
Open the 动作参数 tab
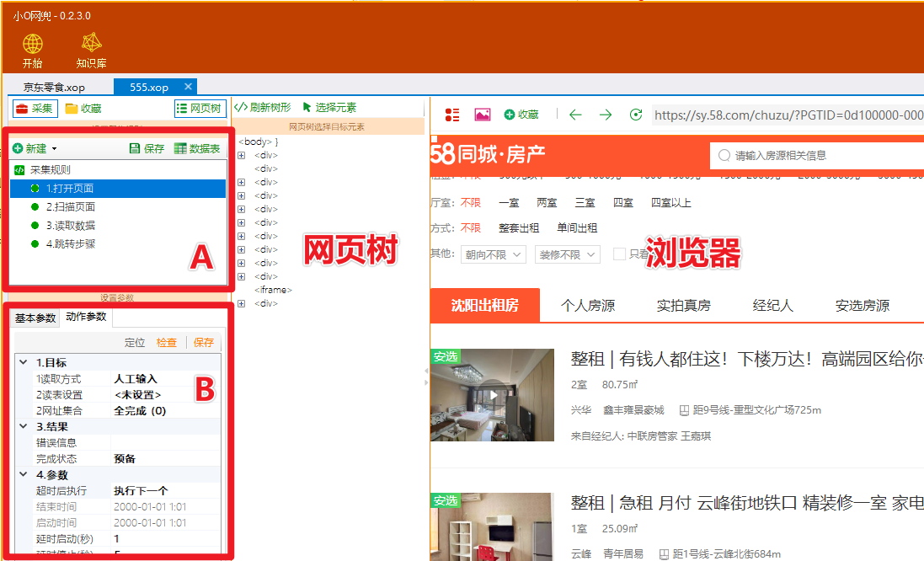(86, 317)
